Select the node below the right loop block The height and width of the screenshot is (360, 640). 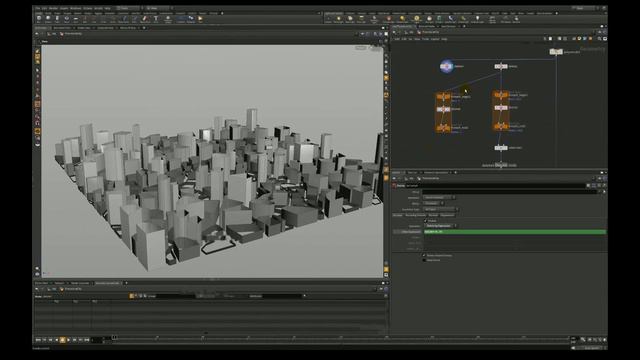pos(501,148)
